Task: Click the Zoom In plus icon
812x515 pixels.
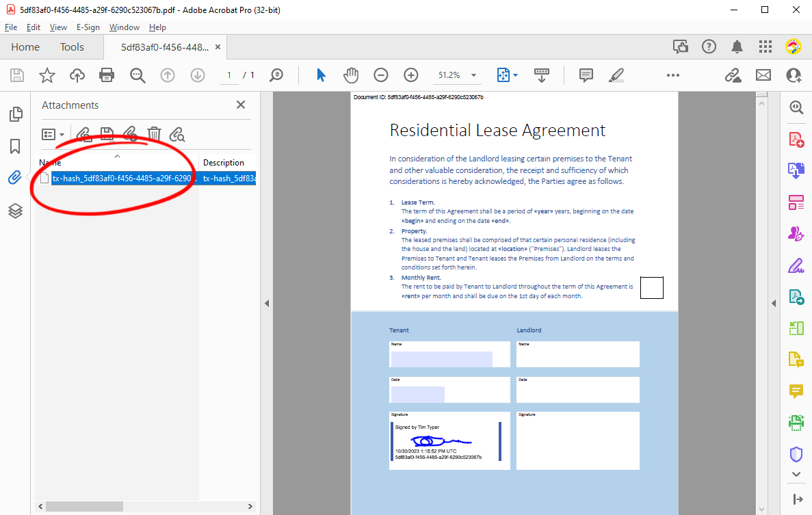Action: tap(410, 75)
